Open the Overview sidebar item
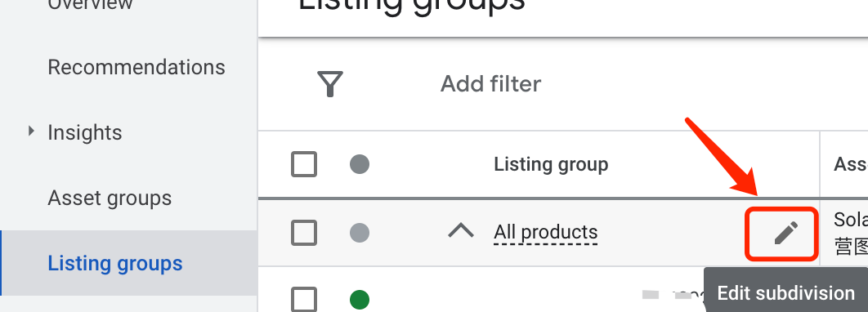This screenshot has width=868, height=312. (90, 4)
